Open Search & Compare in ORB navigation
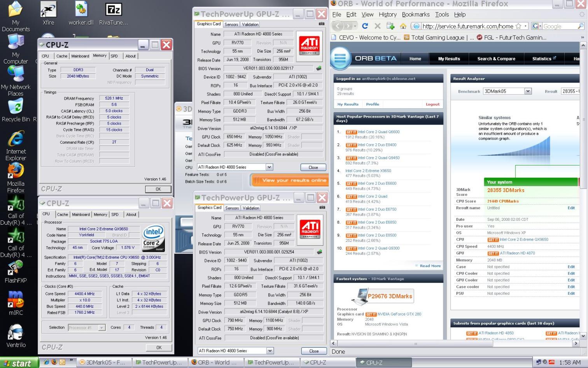This screenshot has height=368, width=588. [496, 59]
